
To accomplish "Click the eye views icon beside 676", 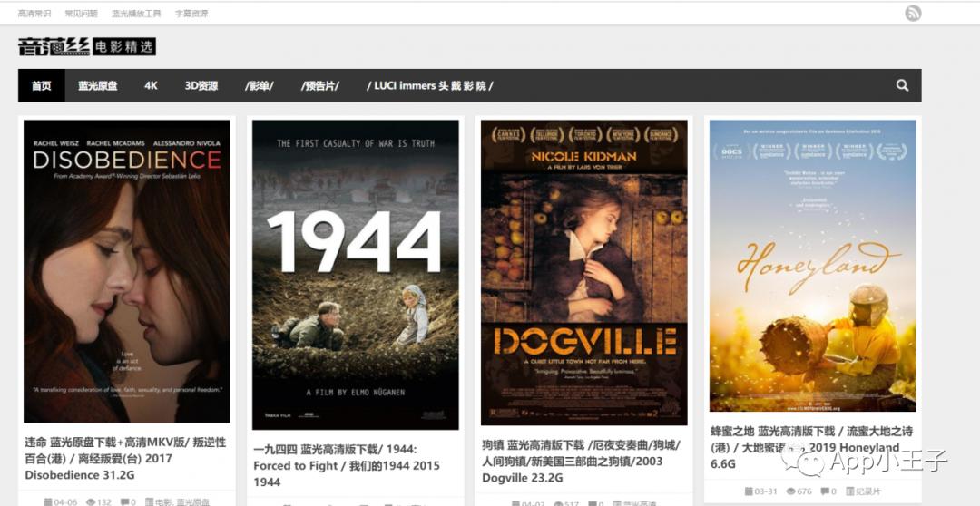I will [790, 491].
